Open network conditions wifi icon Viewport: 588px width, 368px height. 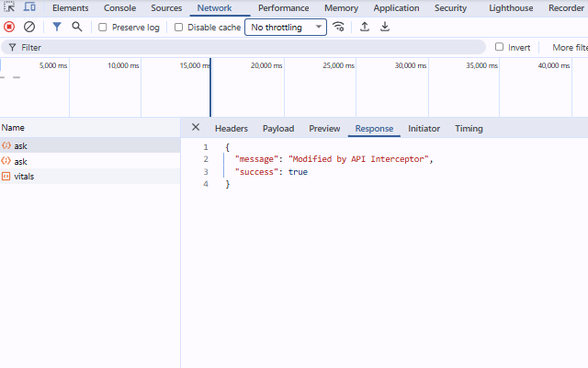pos(338,27)
